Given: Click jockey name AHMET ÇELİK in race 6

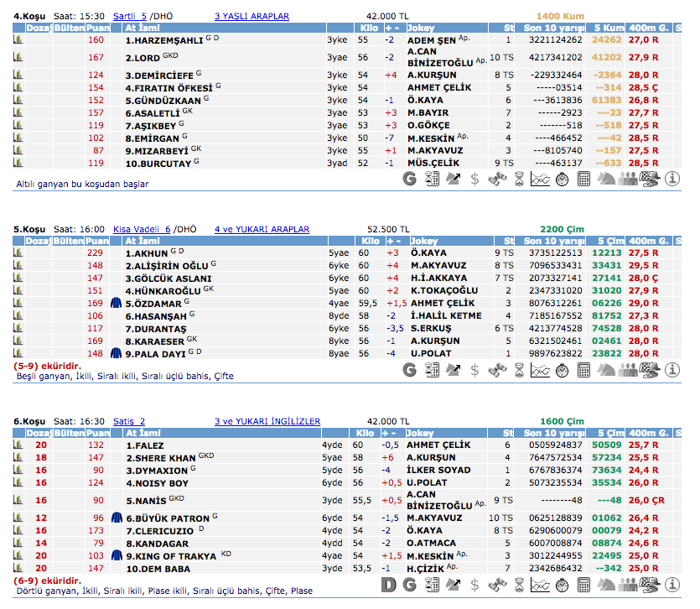Looking at the screenshot, I should [x=438, y=445].
